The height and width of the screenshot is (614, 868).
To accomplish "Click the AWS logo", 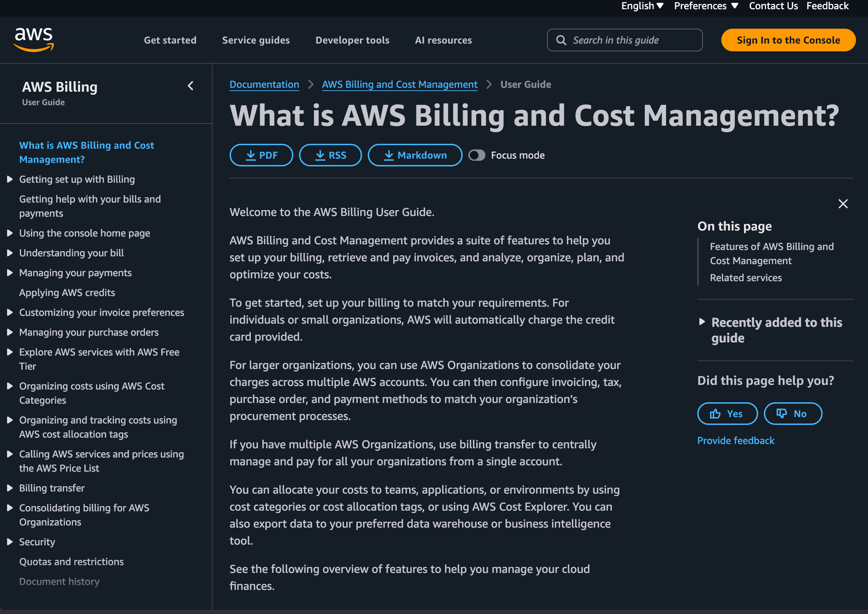I will 34,39.
